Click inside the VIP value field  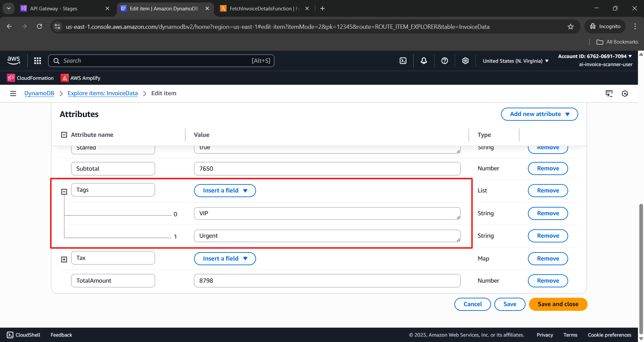pyautogui.click(x=327, y=213)
